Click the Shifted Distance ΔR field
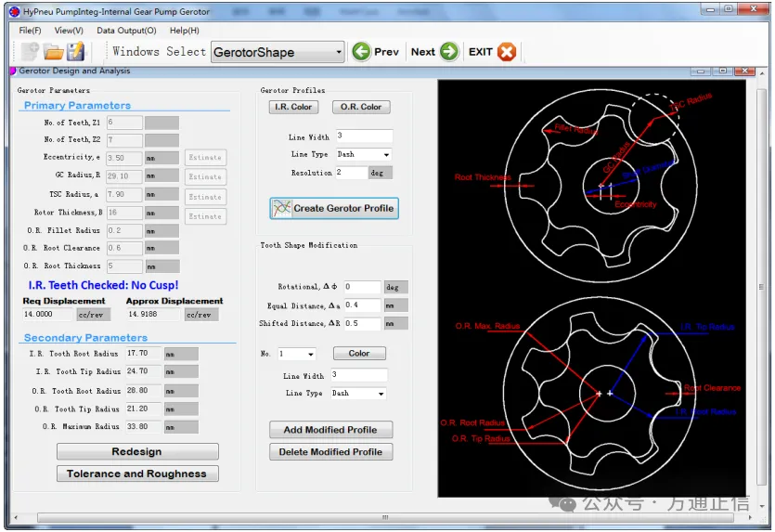 click(x=362, y=323)
